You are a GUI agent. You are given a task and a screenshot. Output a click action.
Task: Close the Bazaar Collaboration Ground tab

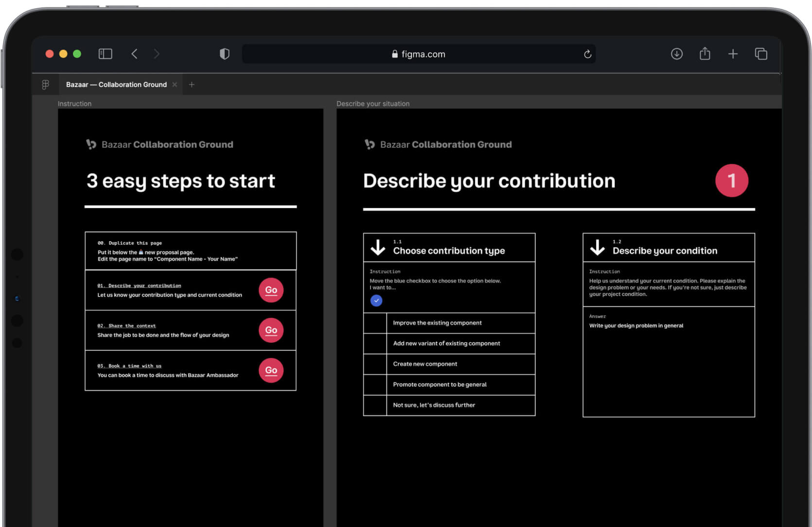[x=175, y=85]
